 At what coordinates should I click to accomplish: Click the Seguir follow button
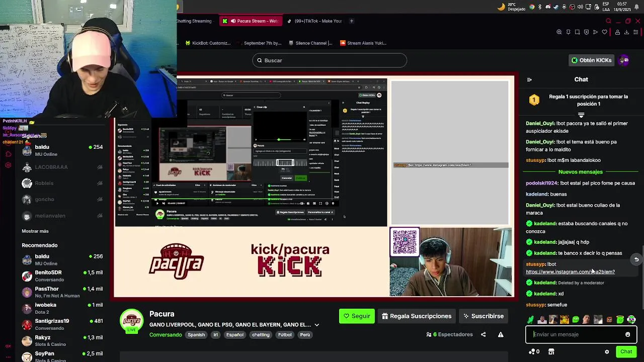click(357, 316)
